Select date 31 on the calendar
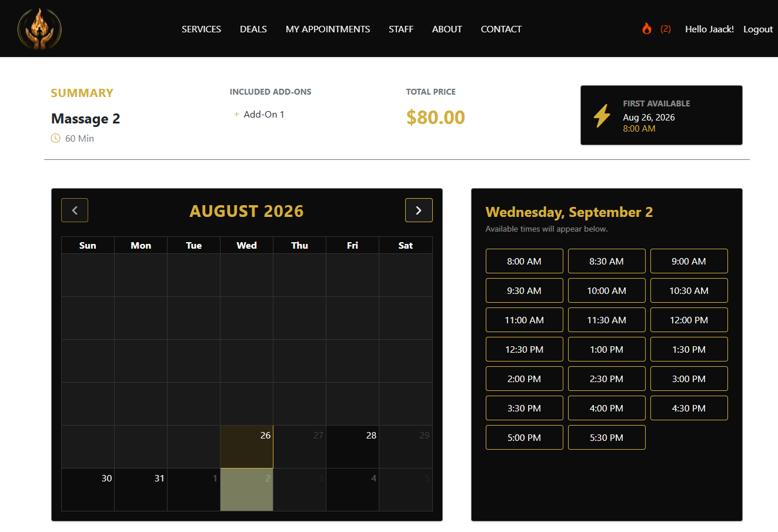This screenshot has height=532, width=778. [141, 490]
